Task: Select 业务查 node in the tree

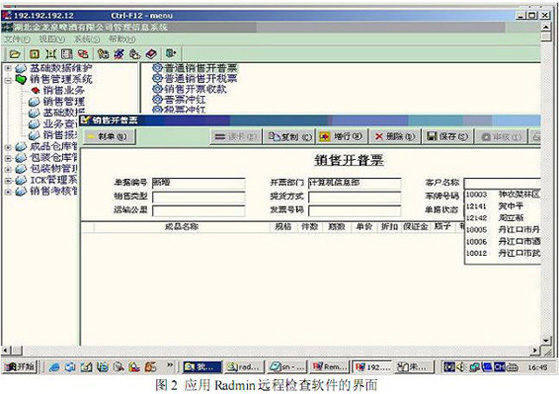Action: point(60,124)
